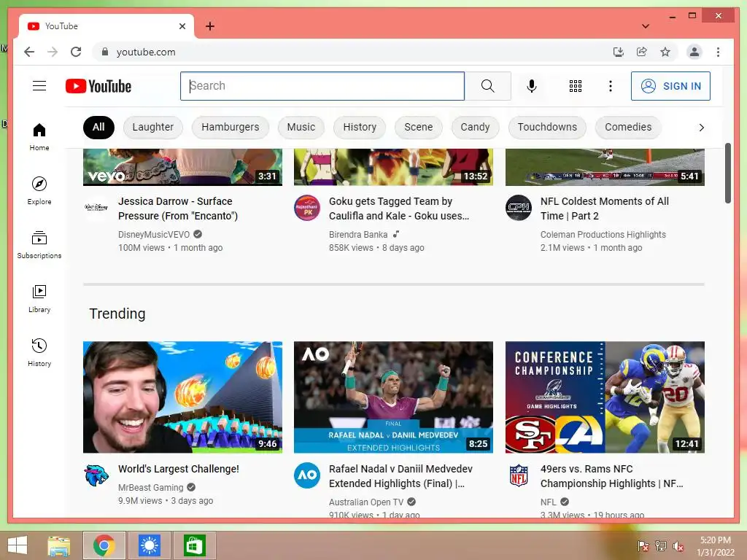
Task: Click the SIGN IN button
Action: (x=670, y=86)
